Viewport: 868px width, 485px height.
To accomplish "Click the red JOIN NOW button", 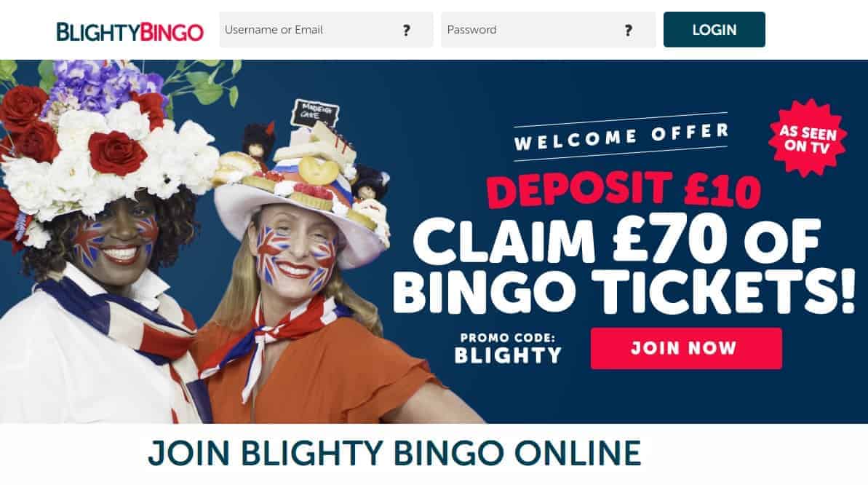I will coord(686,348).
